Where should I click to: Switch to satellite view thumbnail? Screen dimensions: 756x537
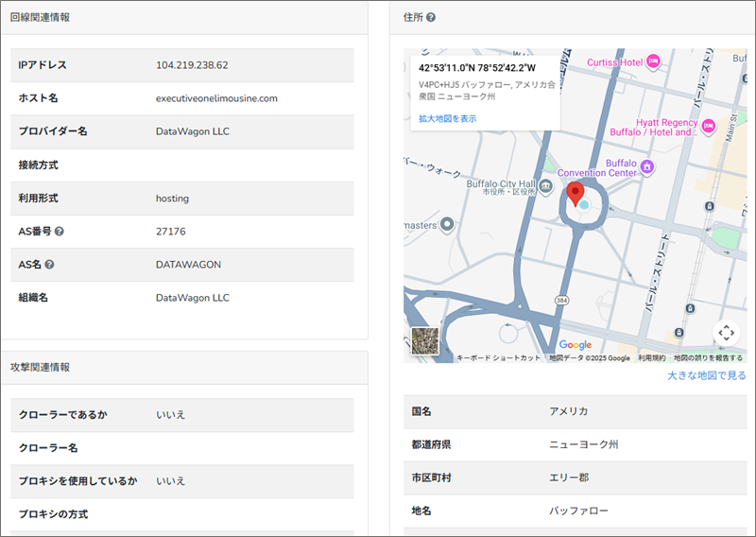tap(425, 340)
